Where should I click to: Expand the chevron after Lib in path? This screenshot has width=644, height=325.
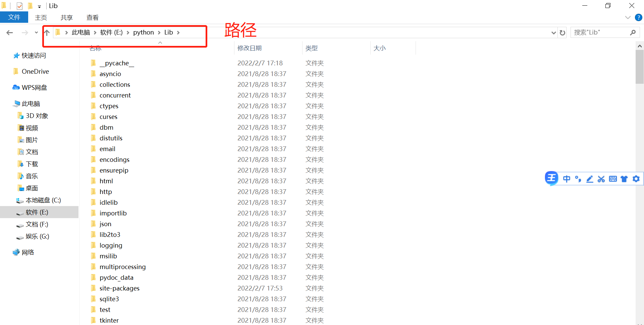[178, 32]
